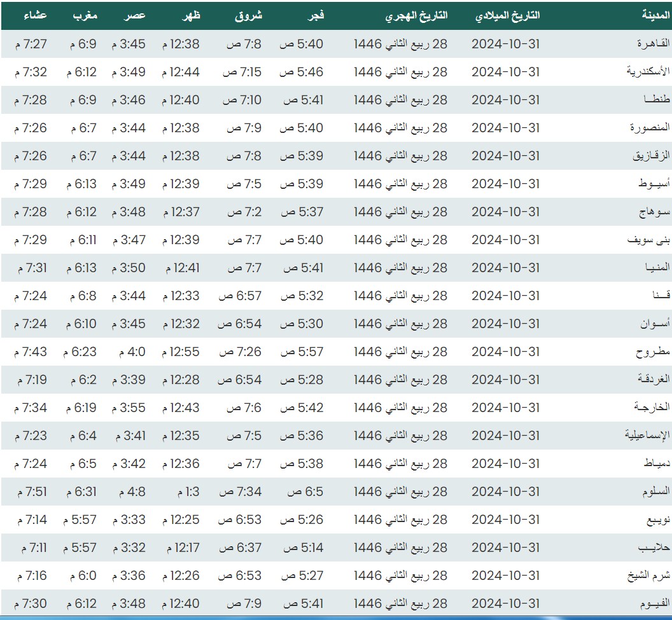
Task: Select the فجر column header
Action: pyautogui.click(x=316, y=15)
